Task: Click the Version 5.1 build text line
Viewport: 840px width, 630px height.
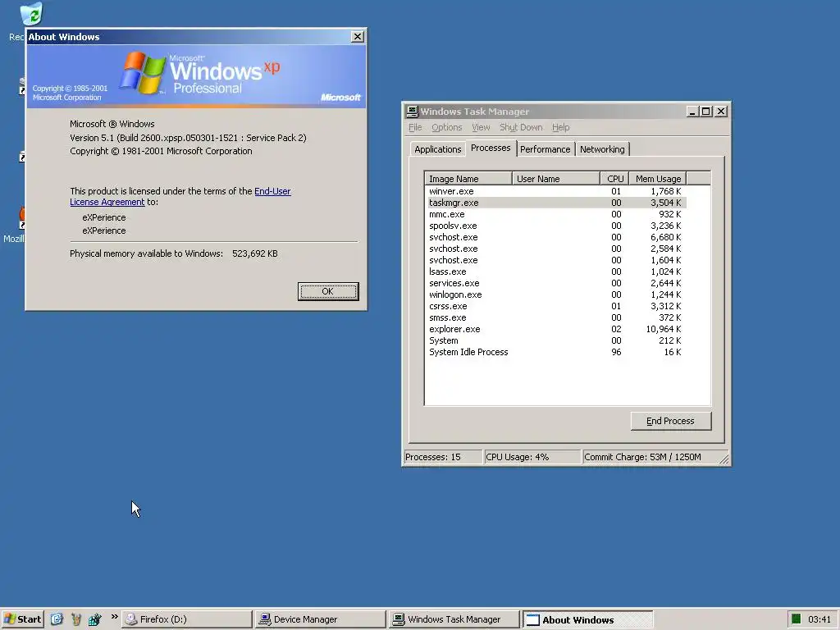Action: coord(188,138)
